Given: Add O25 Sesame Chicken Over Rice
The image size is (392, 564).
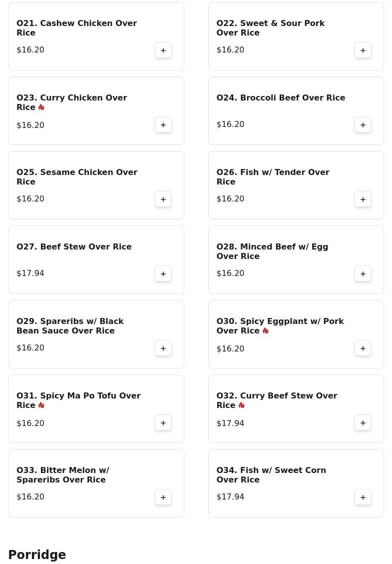Looking at the screenshot, I should (x=163, y=199).
